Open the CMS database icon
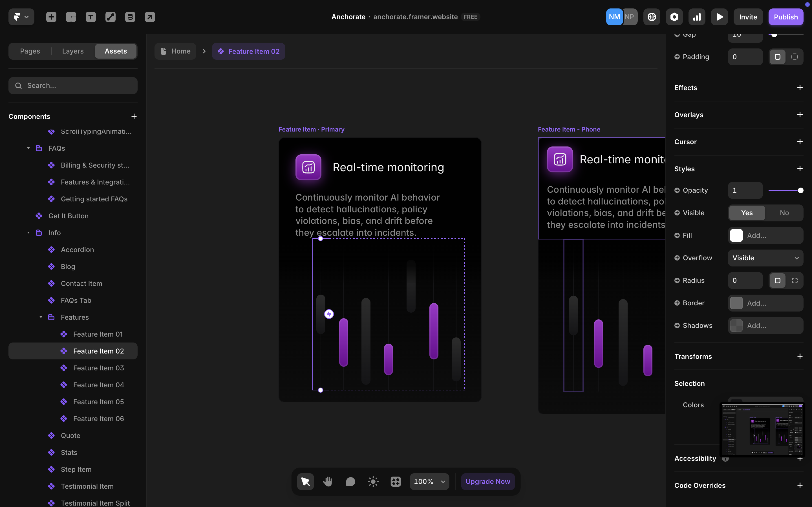Viewport: 812px width, 507px height. (x=130, y=17)
